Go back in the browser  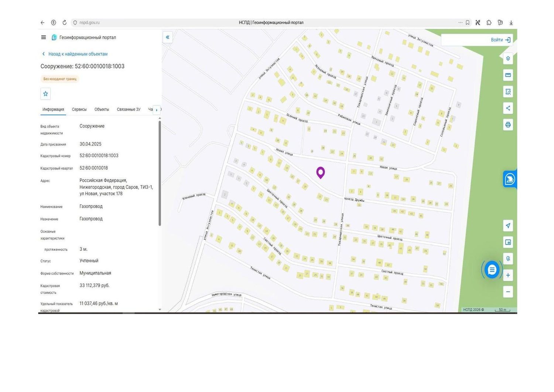[x=42, y=23]
